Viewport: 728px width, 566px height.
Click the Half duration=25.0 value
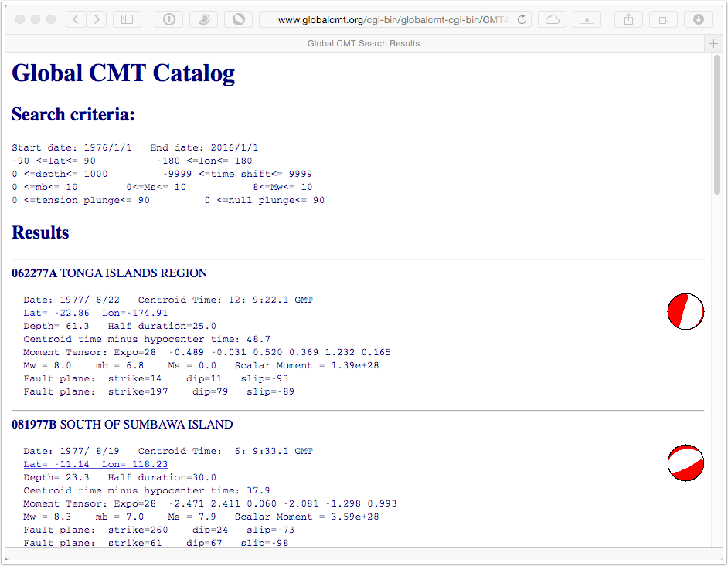(x=162, y=326)
